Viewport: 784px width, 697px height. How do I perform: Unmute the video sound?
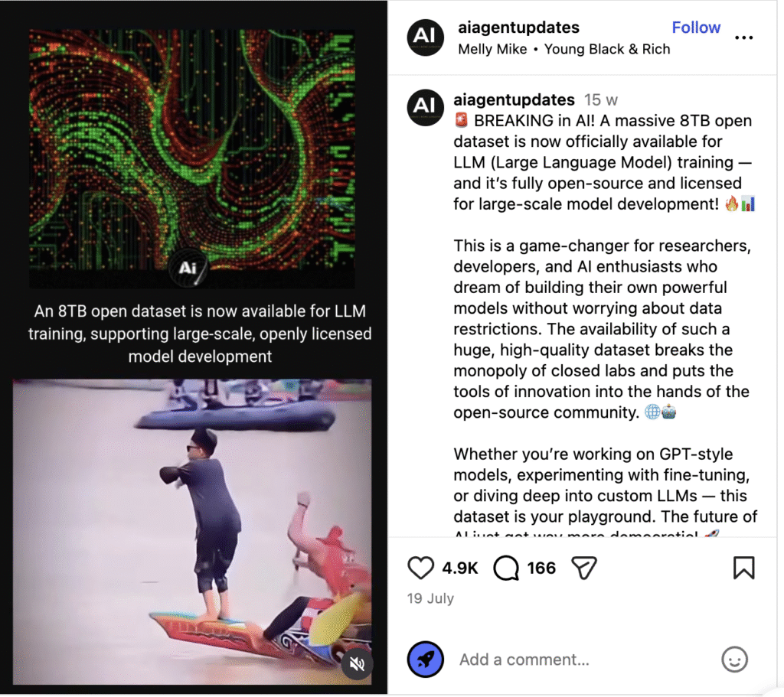click(x=357, y=664)
